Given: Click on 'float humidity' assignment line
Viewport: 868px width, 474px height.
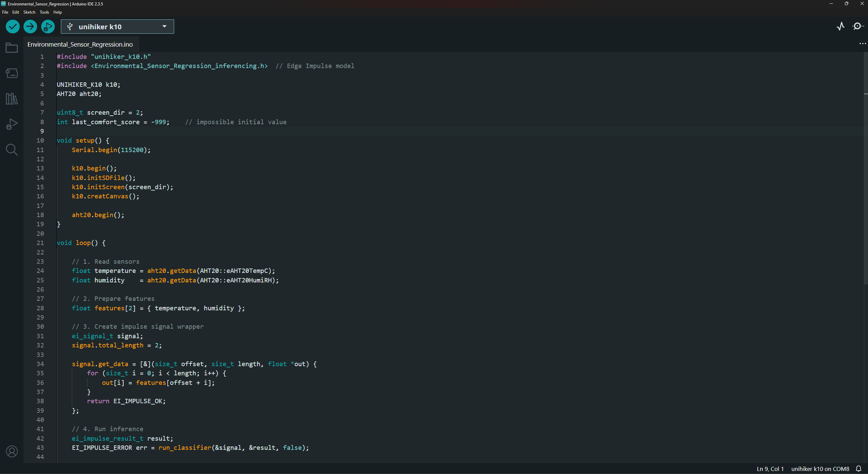Looking at the screenshot, I should pos(175,280).
